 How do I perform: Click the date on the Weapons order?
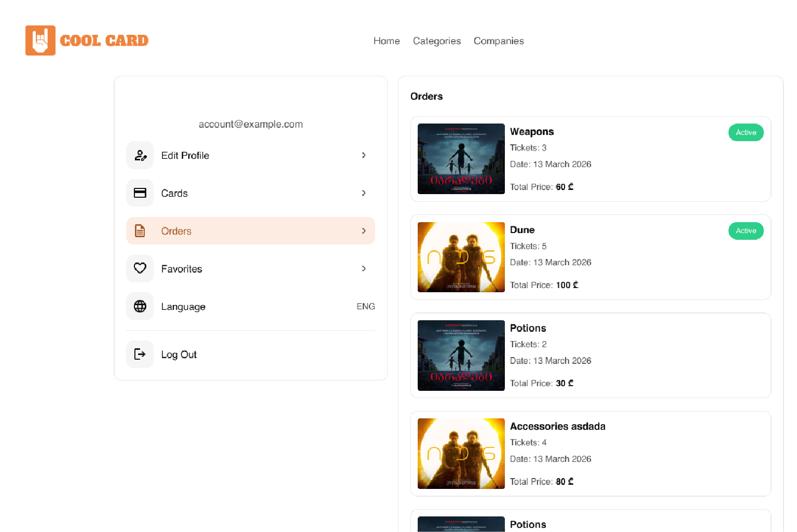click(x=551, y=164)
